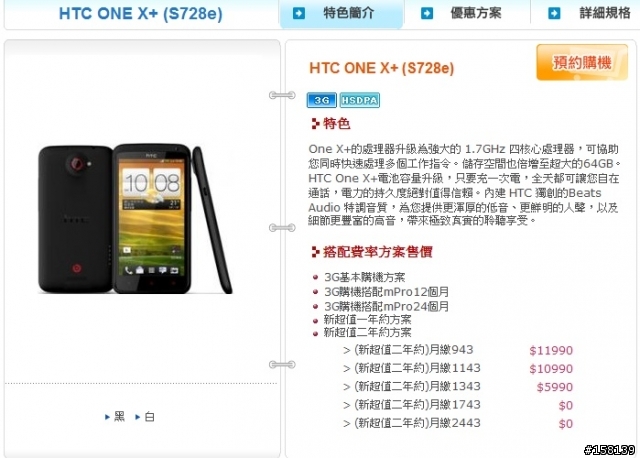Click the 月繳1743 plan row
640x458 pixels.
[x=458, y=405]
